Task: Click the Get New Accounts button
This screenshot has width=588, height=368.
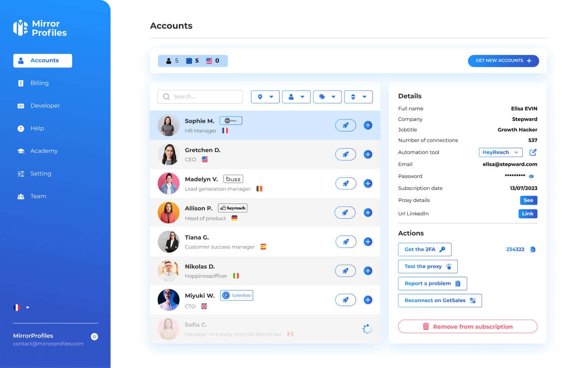Action: [503, 61]
